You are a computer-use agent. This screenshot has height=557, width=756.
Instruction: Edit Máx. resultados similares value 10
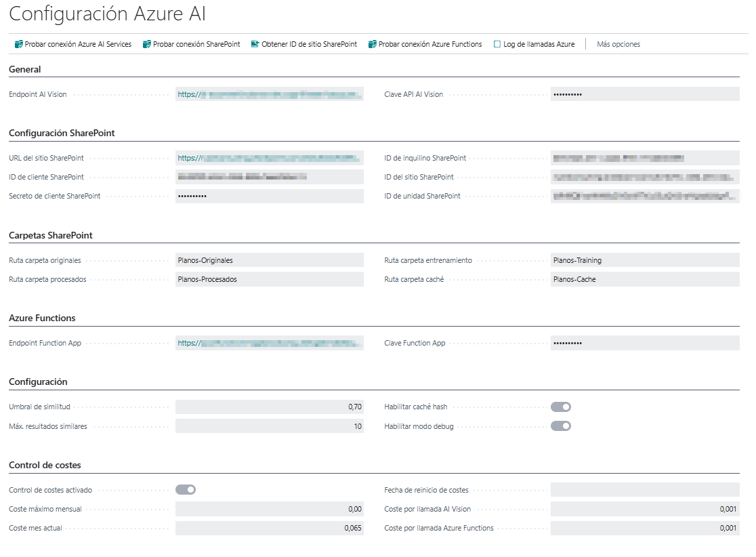[x=270, y=426]
